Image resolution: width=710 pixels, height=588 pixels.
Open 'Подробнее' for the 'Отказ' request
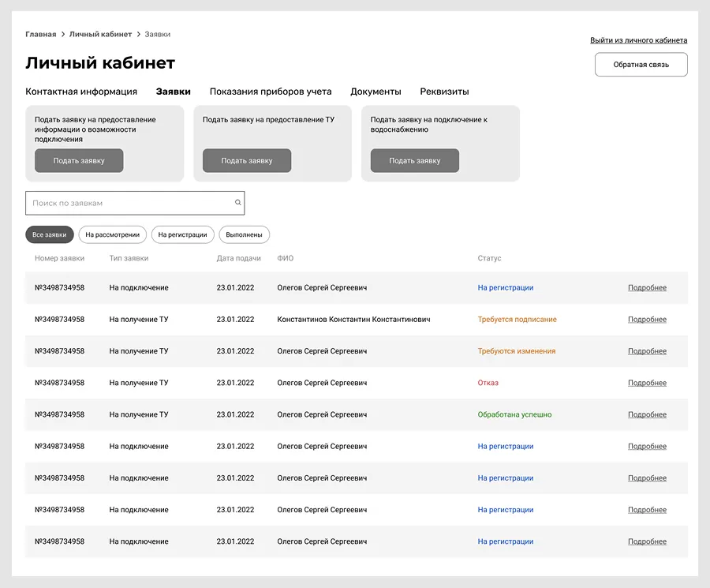click(x=647, y=383)
